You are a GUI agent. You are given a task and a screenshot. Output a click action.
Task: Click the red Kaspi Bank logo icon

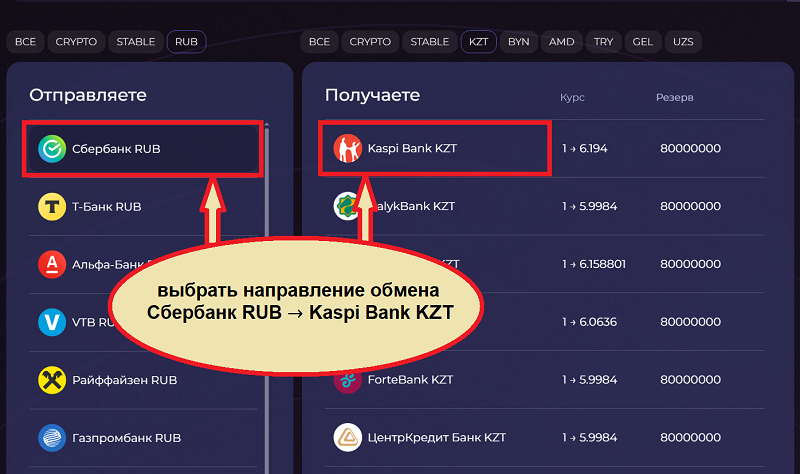coord(347,148)
